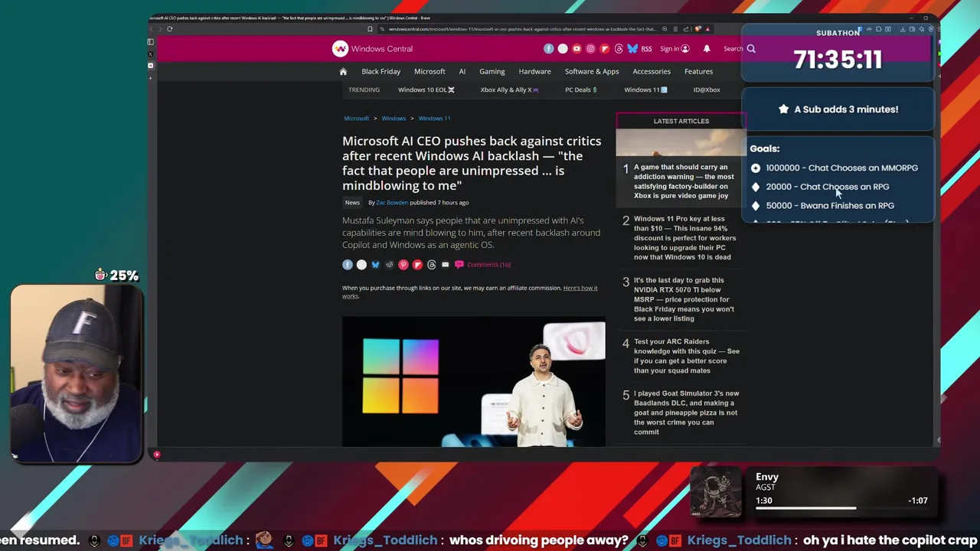Viewport: 980px width, 551px height.
Task: Open Comments (16) link
Action: point(483,265)
